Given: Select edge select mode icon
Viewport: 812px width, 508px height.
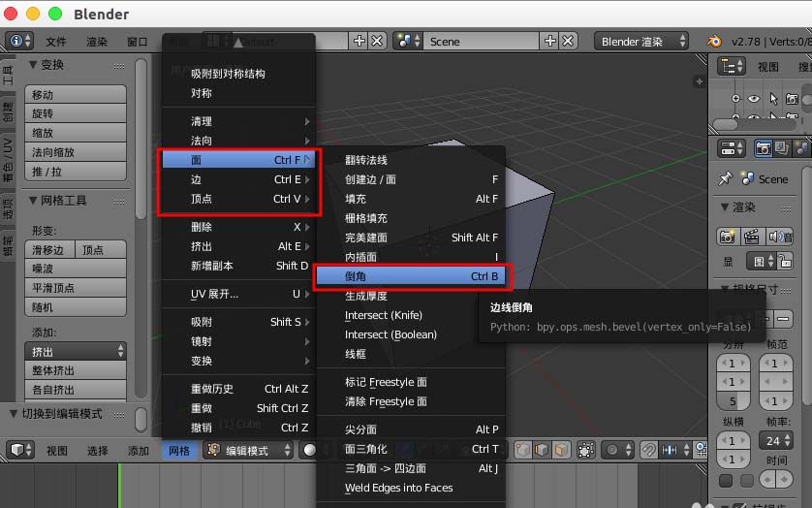Looking at the screenshot, I should click(x=542, y=450).
